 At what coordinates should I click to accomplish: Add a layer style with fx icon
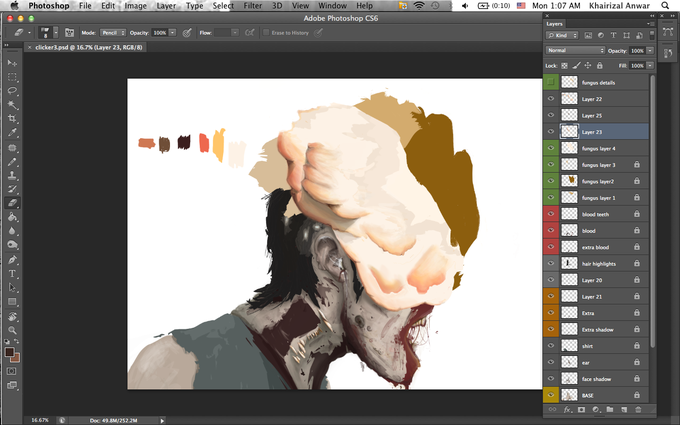click(567, 409)
